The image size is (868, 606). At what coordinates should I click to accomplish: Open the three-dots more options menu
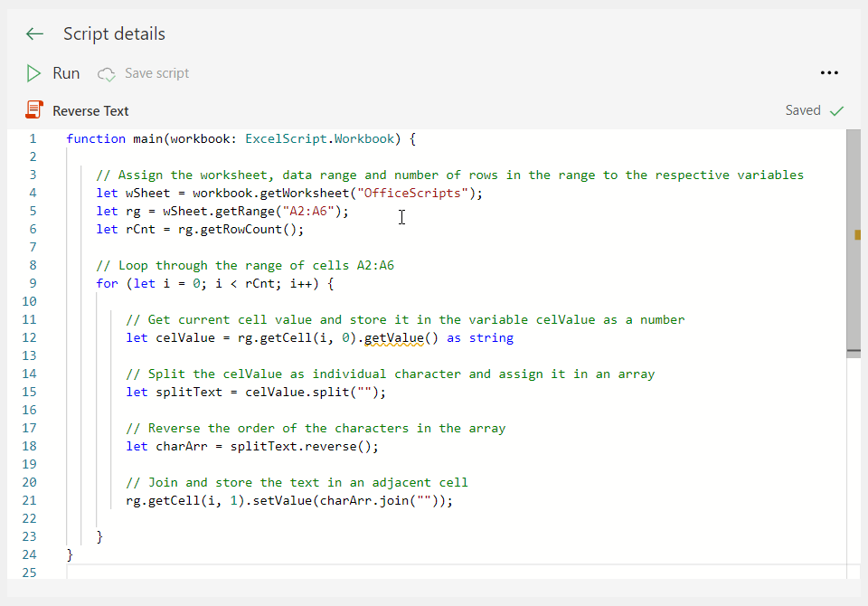tap(829, 73)
